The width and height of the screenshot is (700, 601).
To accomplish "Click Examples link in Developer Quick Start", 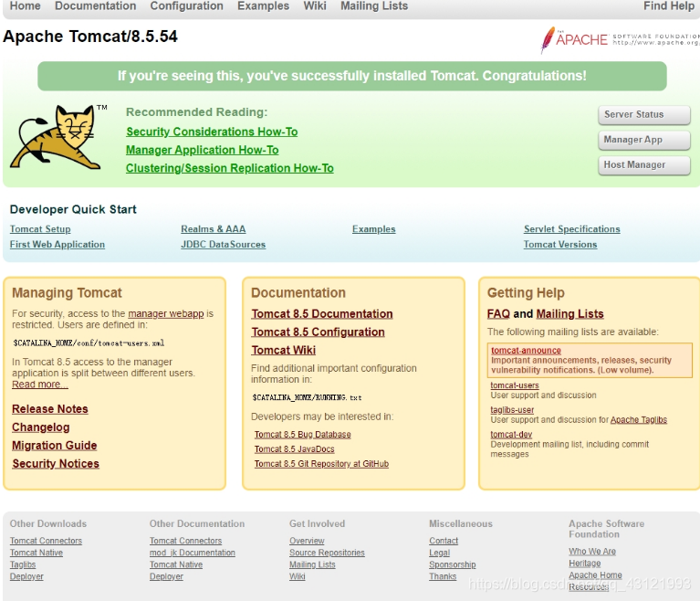I will 373,229.
